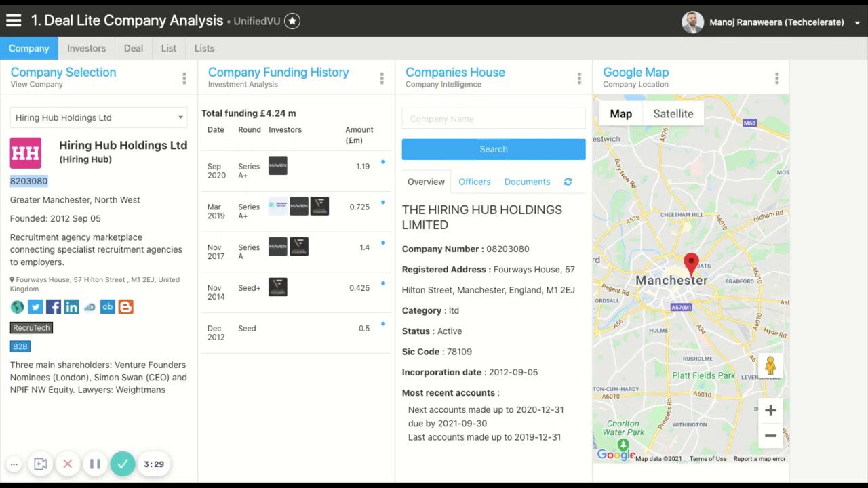Click the Fourways House address location line
868x488 pixels.
pos(95,284)
